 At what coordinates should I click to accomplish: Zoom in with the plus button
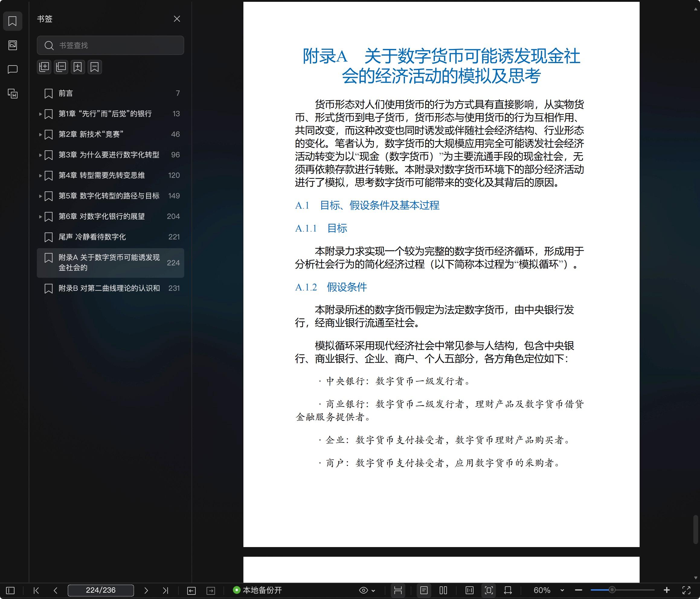coord(666,590)
